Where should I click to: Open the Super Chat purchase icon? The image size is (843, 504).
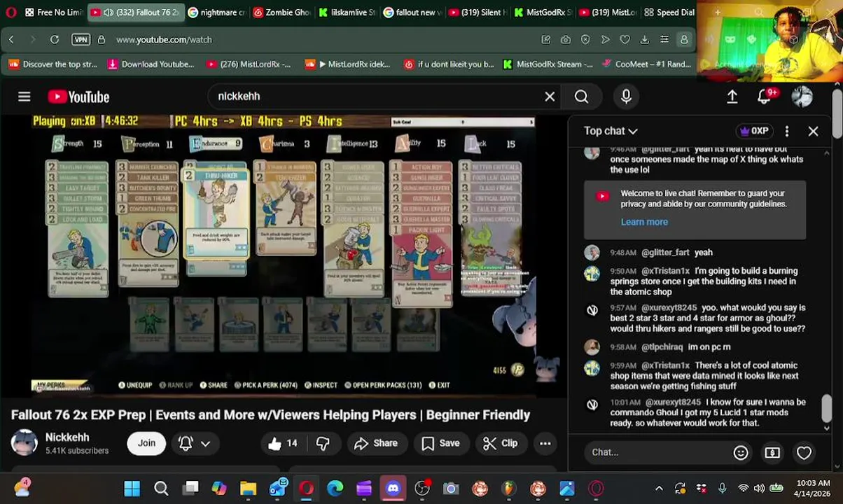click(x=772, y=452)
